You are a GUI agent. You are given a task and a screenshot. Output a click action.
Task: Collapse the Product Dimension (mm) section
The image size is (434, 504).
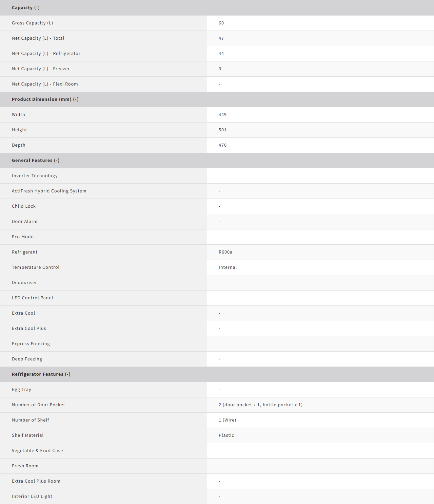click(x=45, y=99)
